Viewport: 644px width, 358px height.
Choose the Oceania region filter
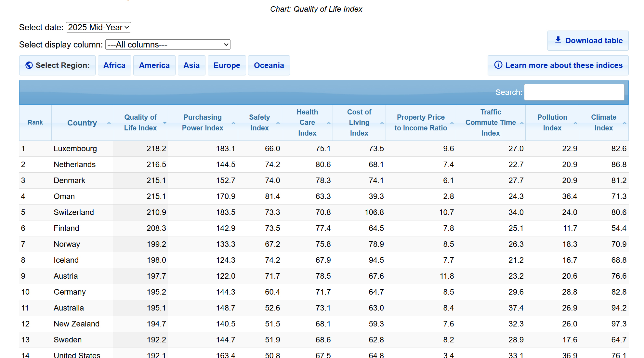tap(269, 65)
